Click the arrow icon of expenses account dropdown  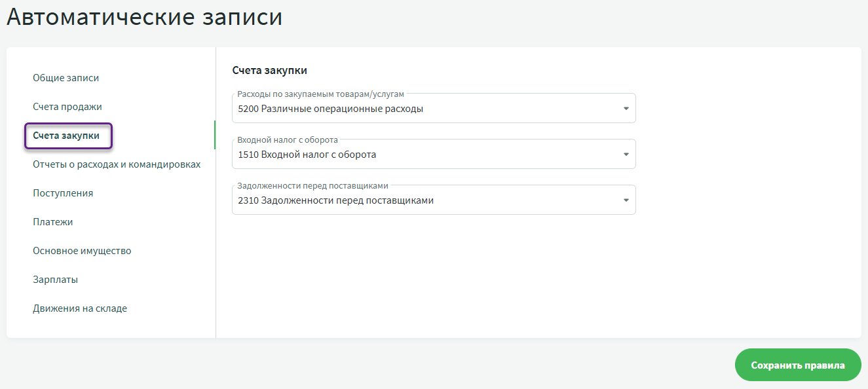[626, 109]
